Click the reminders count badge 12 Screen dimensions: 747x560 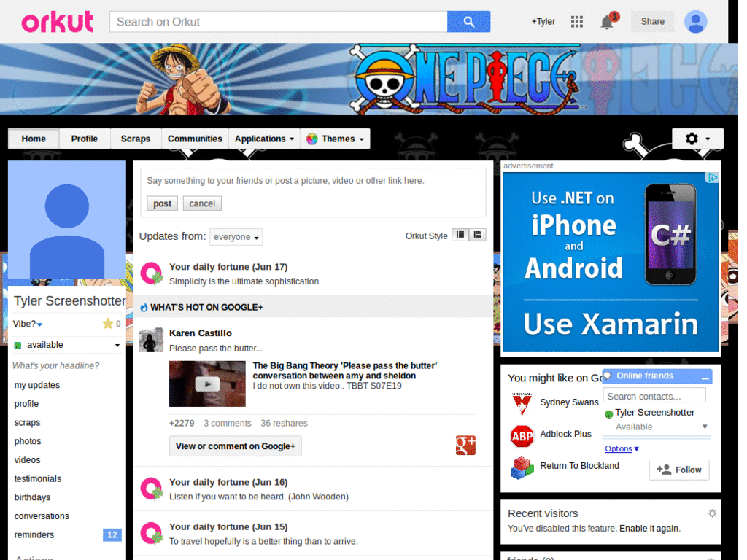coord(112,535)
